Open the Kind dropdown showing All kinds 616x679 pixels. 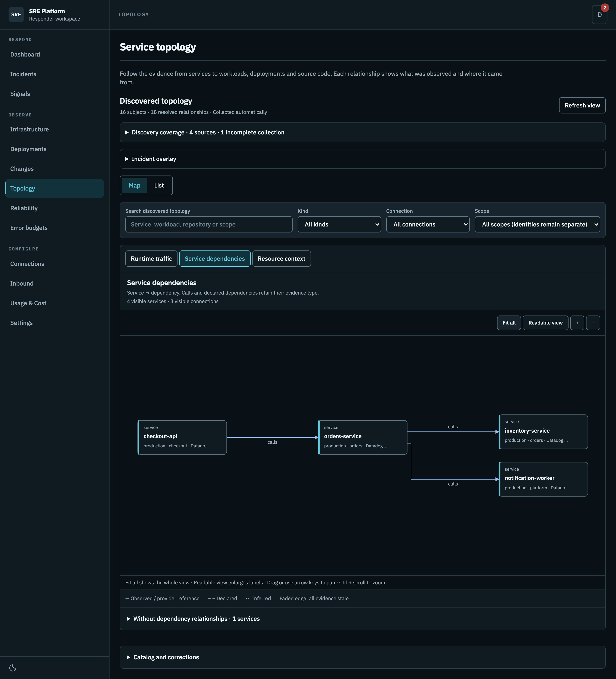pyautogui.click(x=339, y=224)
